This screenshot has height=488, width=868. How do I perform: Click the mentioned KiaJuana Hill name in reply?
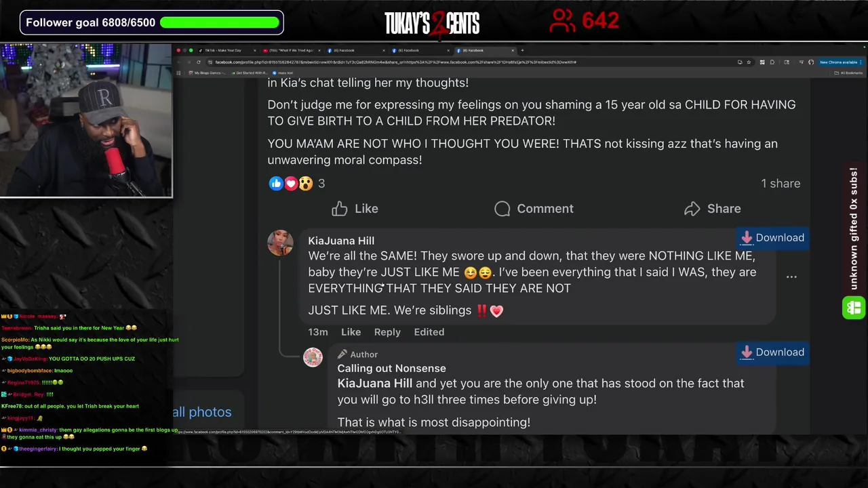point(375,384)
